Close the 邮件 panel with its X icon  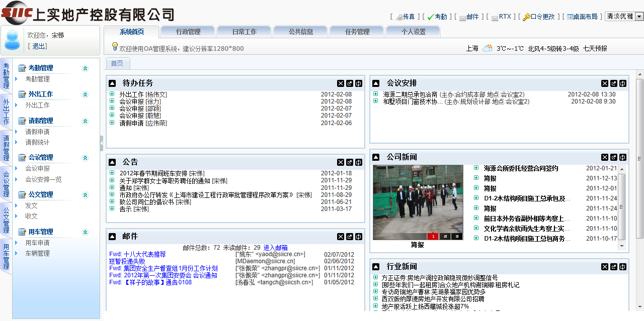[341, 237]
